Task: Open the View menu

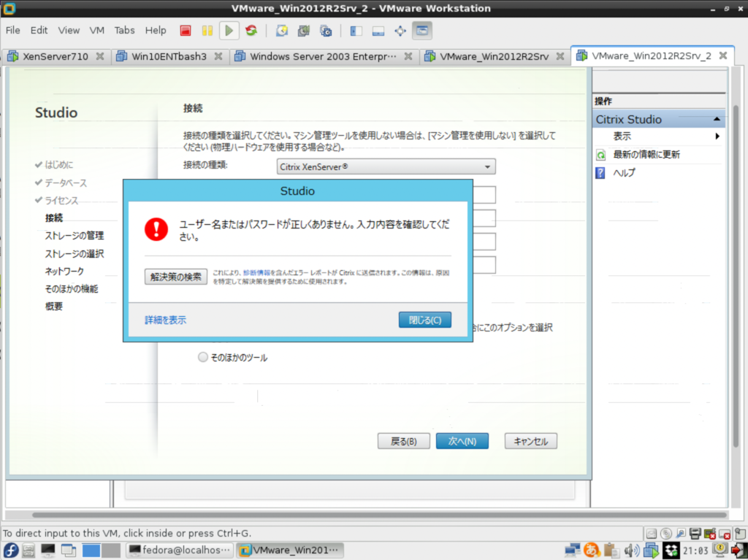Action: point(69,30)
